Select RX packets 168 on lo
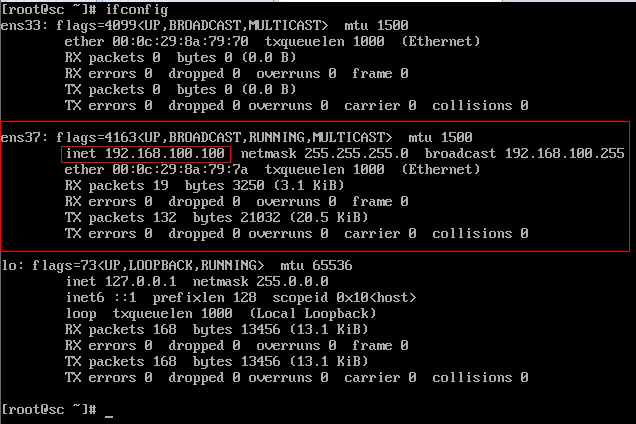 [x=120, y=329]
